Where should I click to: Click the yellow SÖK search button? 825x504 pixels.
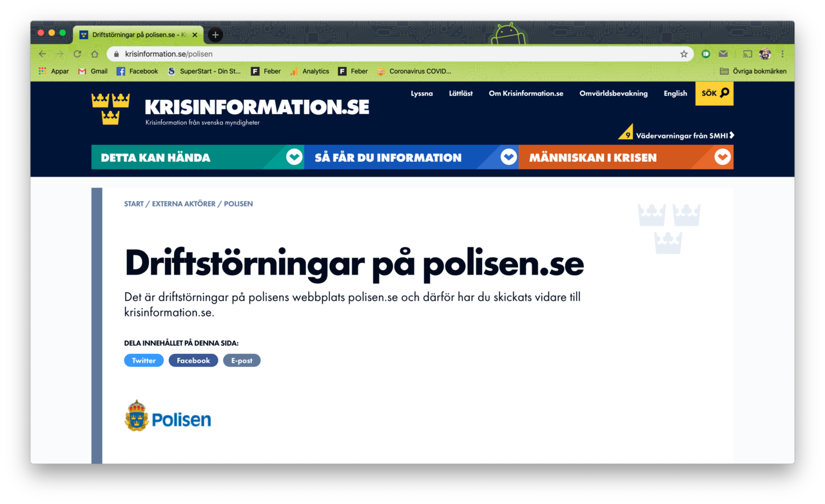point(714,93)
